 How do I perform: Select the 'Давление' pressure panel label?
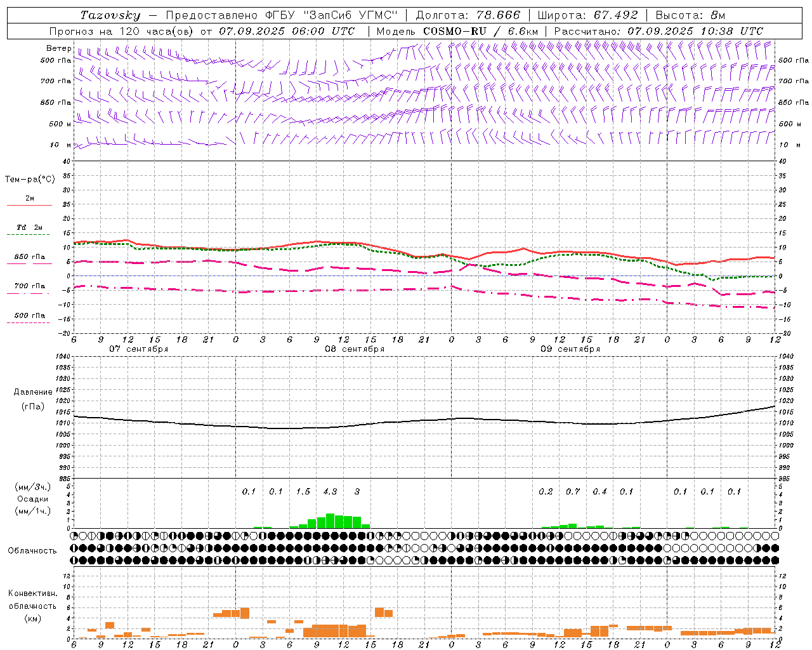(33, 392)
